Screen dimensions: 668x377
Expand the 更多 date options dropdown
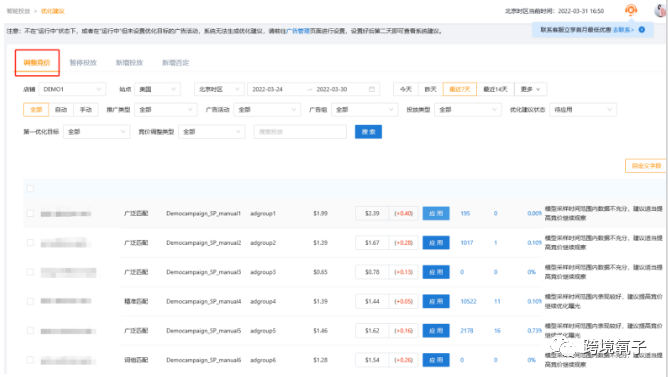click(530, 89)
